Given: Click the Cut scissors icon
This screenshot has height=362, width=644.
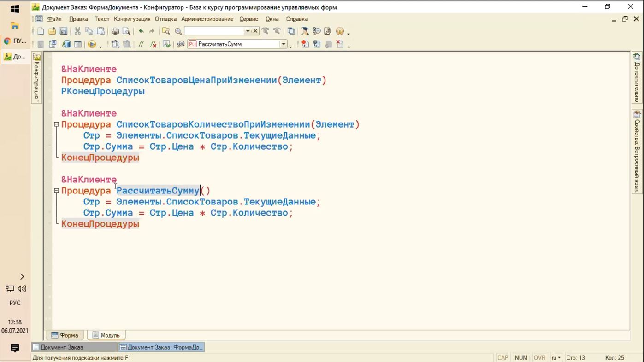Looking at the screenshot, I should coord(77,31).
